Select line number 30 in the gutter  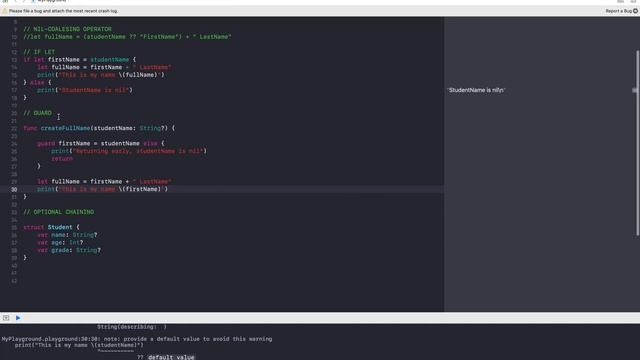[x=14, y=189]
